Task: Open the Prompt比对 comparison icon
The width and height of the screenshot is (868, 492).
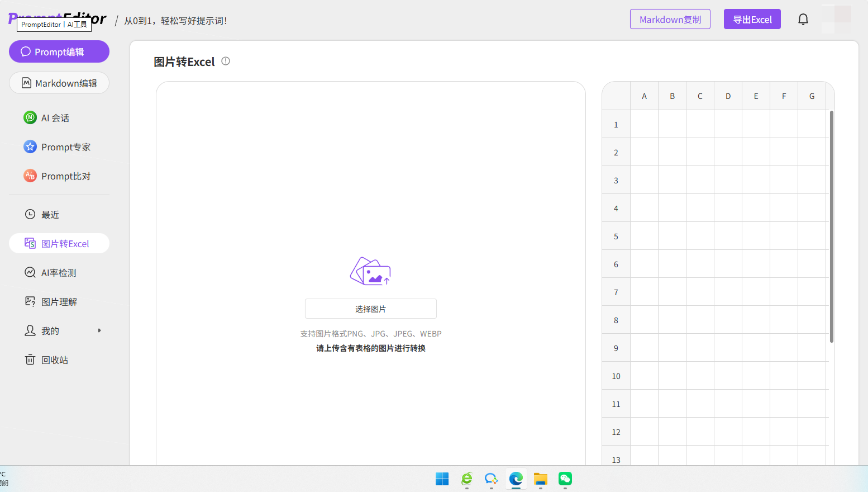Action: (x=29, y=176)
